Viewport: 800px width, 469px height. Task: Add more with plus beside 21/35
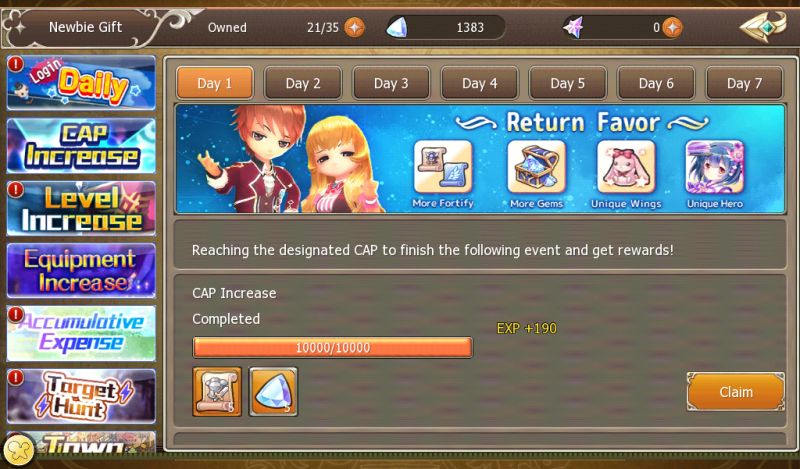355,27
